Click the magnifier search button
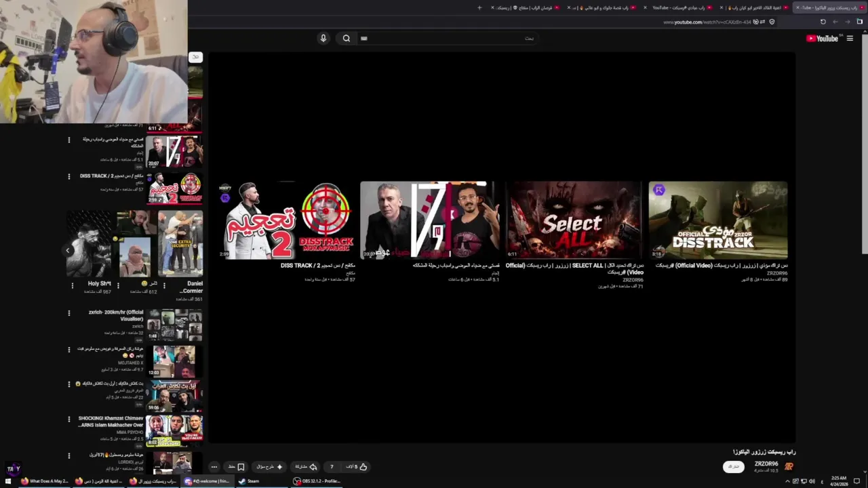This screenshot has width=868, height=488. tap(347, 38)
